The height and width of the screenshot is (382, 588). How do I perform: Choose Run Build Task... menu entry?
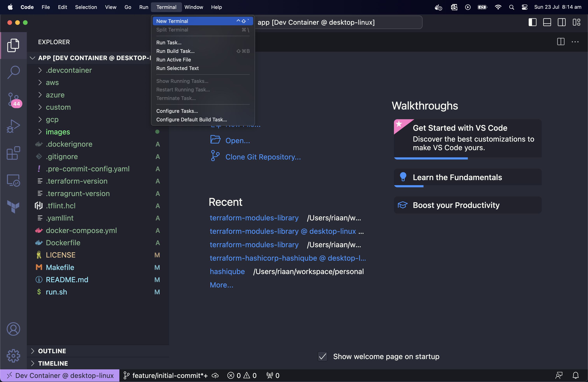tap(203, 51)
